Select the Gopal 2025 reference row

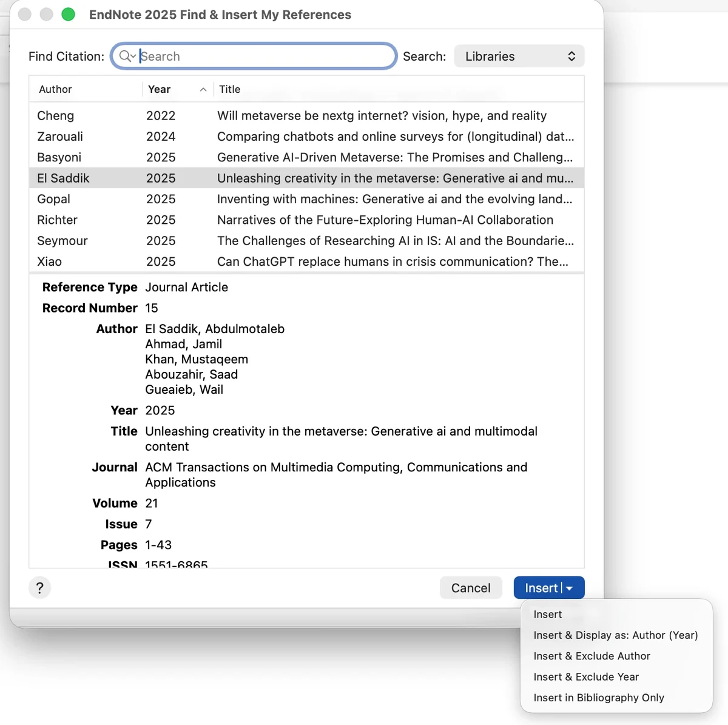pyautogui.click(x=306, y=199)
